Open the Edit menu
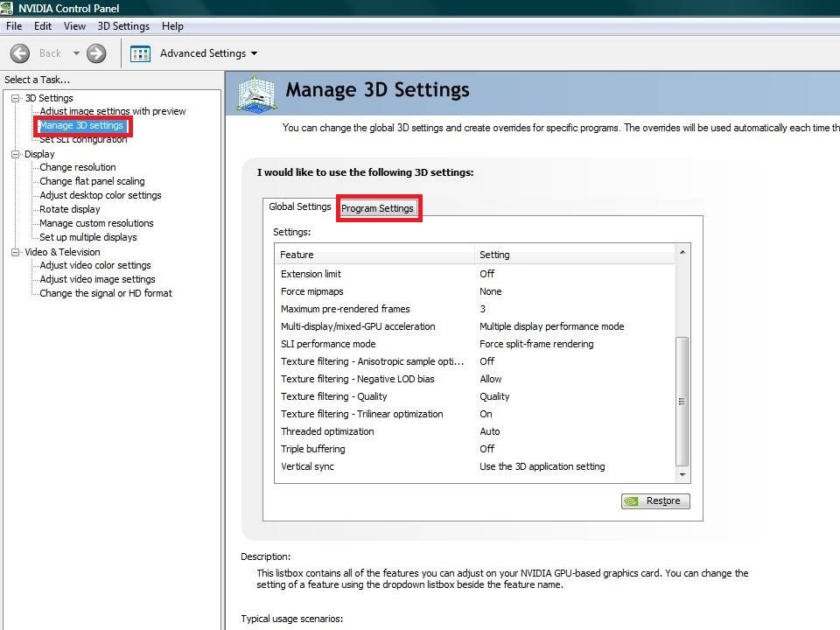The width and height of the screenshot is (840, 630). click(43, 26)
